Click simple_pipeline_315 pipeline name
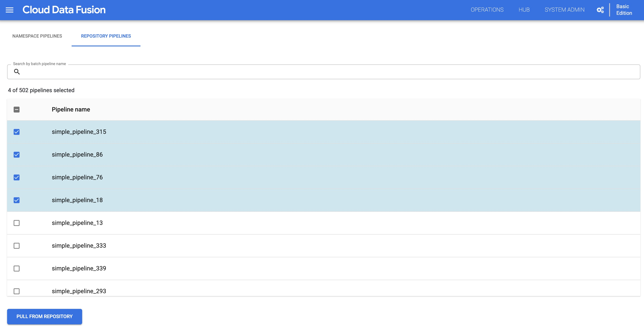The height and width of the screenshot is (328, 644). (x=79, y=131)
